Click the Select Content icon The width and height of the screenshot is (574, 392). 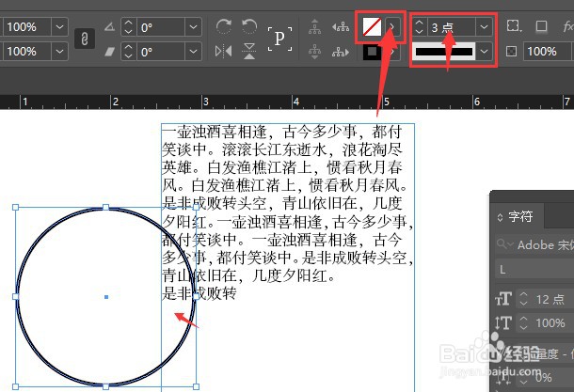pyautogui.click(x=314, y=52)
